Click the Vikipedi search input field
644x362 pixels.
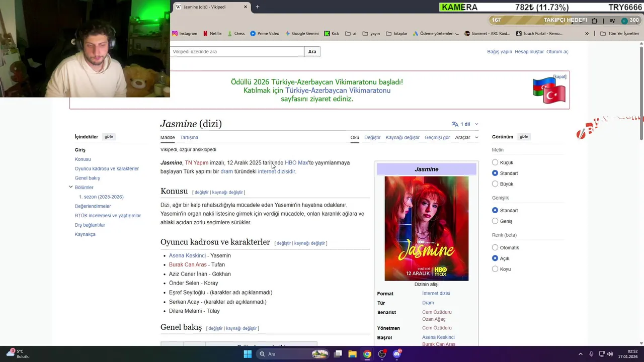point(237,52)
